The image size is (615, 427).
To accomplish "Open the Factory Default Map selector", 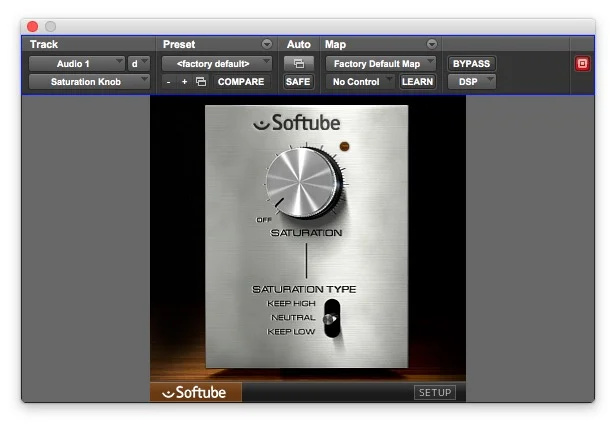I will coord(380,64).
